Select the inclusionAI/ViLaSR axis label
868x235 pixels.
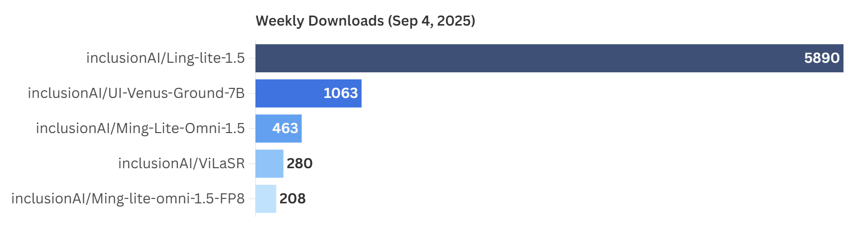(x=181, y=164)
